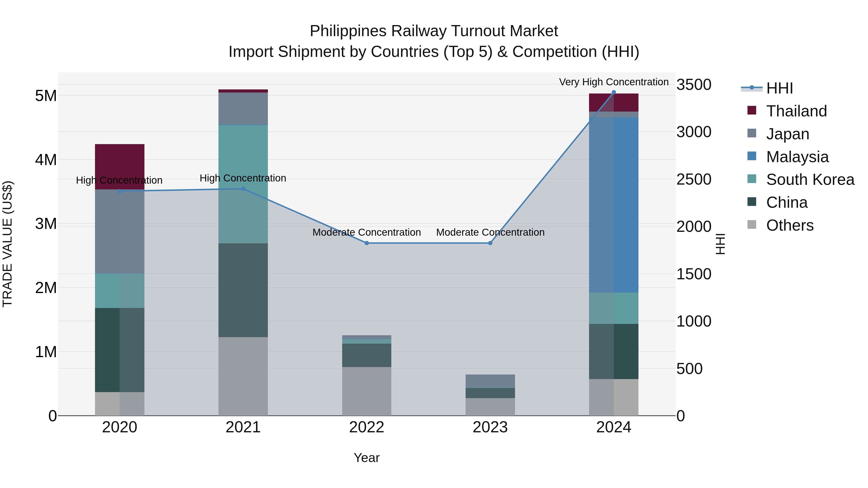Toggle the Others legend label

coord(790,225)
